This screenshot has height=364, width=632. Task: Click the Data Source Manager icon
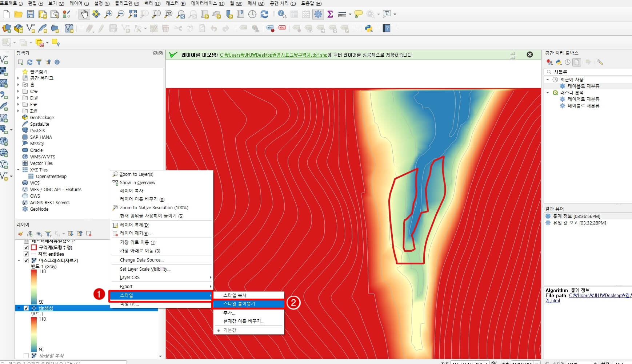point(7,28)
